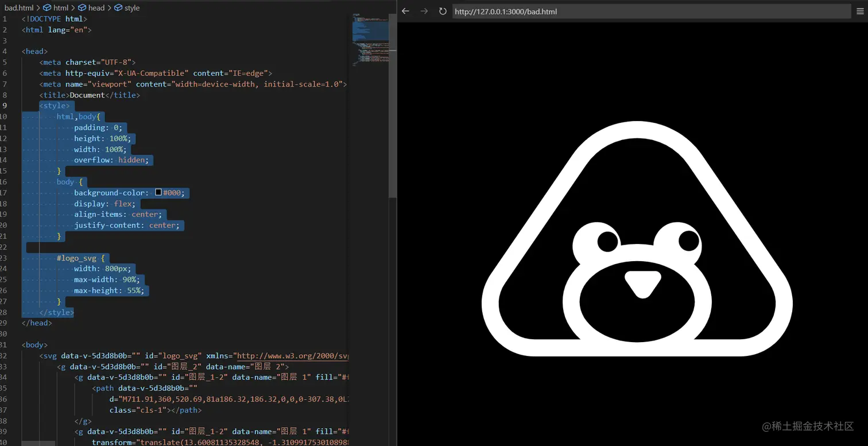Click the closing </head> tag line
This screenshot has height=446, width=868.
pyautogui.click(x=37, y=323)
